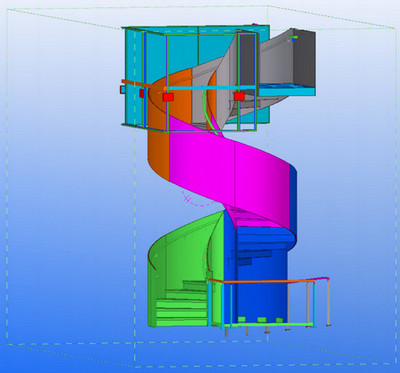Select the green top frame edge of upper box
This screenshot has width=400, height=373.
click(x=190, y=31)
